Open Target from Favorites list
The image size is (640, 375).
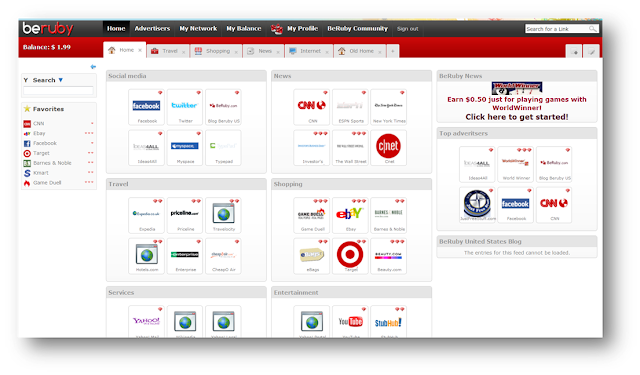(x=41, y=153)
